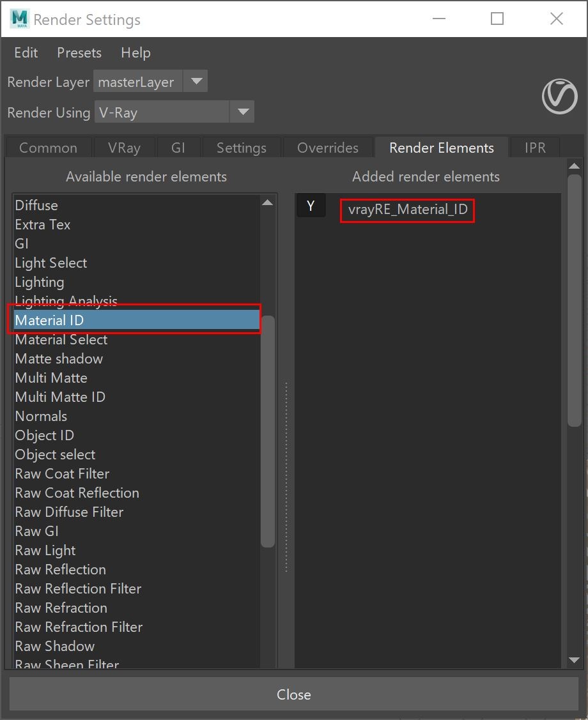Click the window's main scroll-down arrow
This screenshot has width=588, height=720.
point(574,661)
